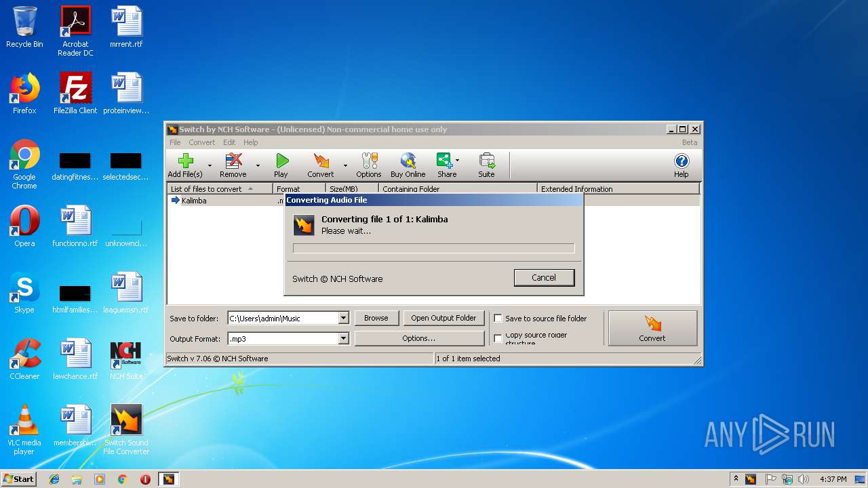Click the volume icon in system tray
This screenshot has height=488, width=868.
[x=804, y=479]
